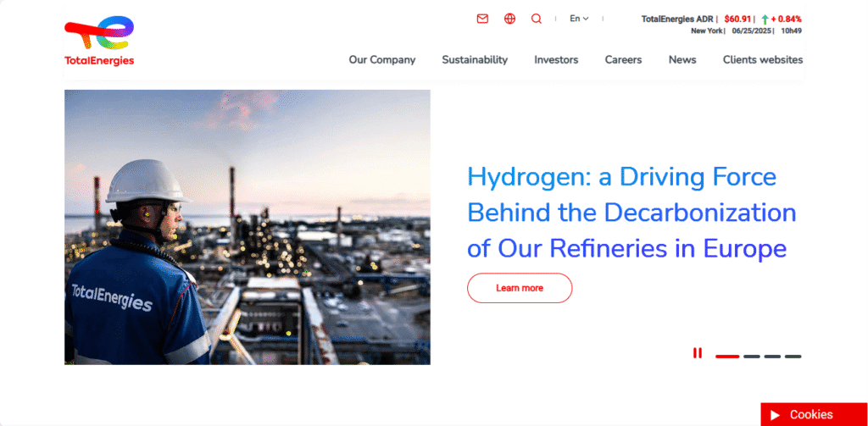Viewport: 868px width, 426px height.
Task: Click the + 0.84% change value
Action: 786,19
